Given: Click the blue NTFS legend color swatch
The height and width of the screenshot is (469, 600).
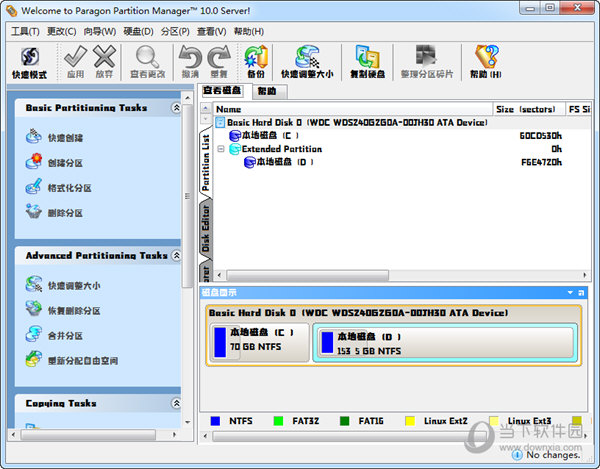Looking at the screenshot, I should (215, 422).
